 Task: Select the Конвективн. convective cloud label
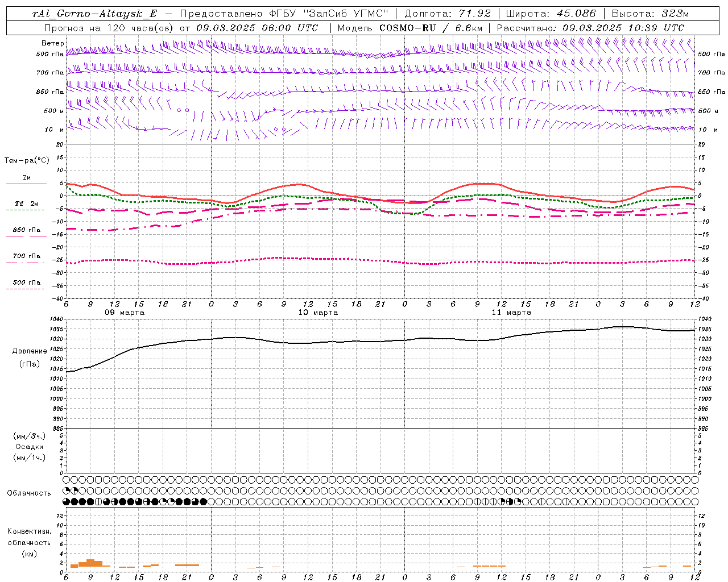[x=29, y=531]
